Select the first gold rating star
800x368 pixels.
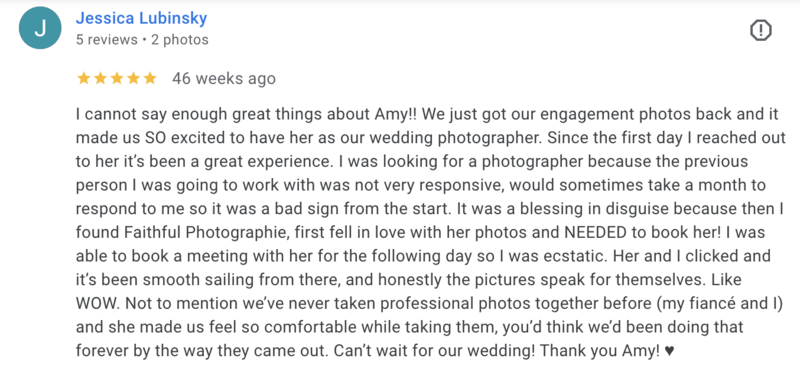coord(83,78)
